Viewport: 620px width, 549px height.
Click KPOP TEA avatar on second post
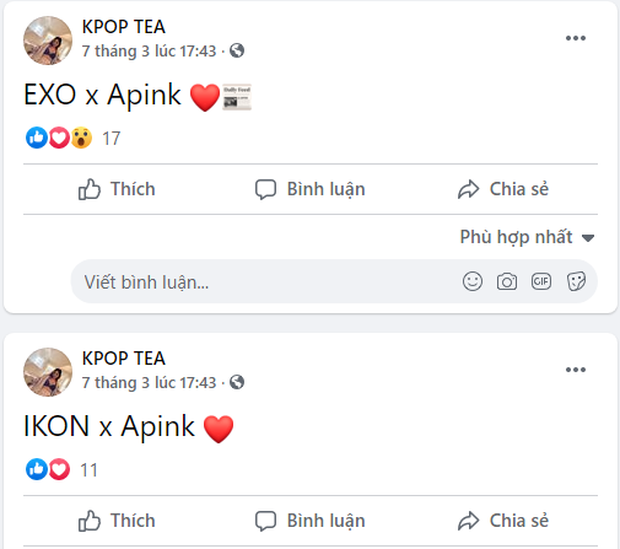click(x=47, y=372)
